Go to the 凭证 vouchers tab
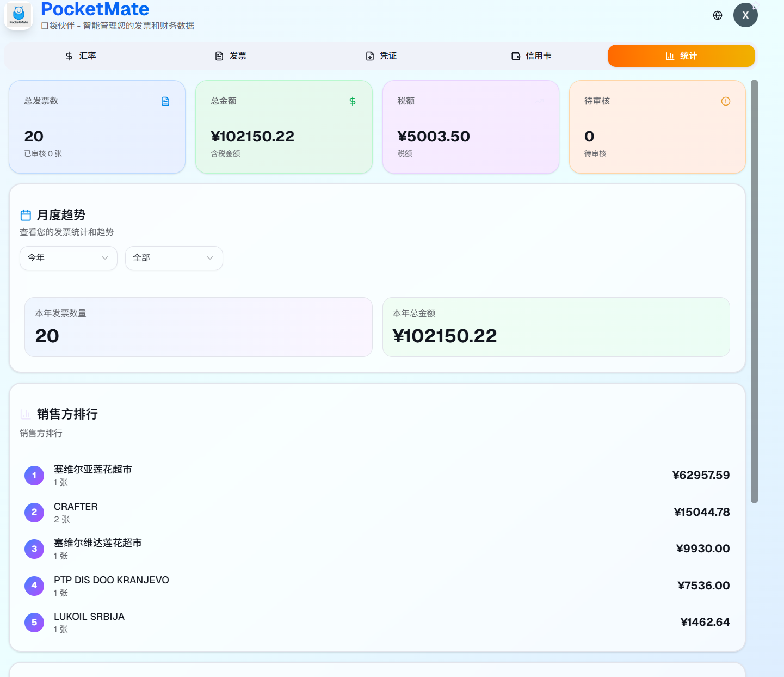Viewport: 784px width, 677px height. tap(381, 56)
